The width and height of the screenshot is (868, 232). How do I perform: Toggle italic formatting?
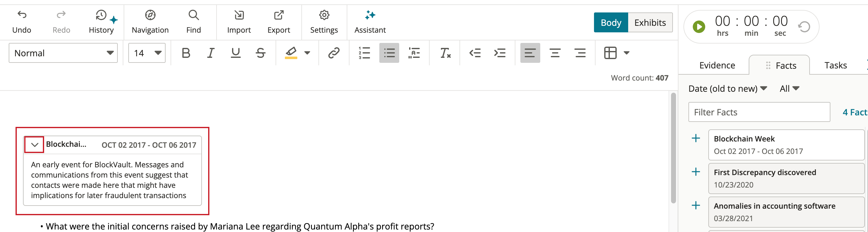211,53
